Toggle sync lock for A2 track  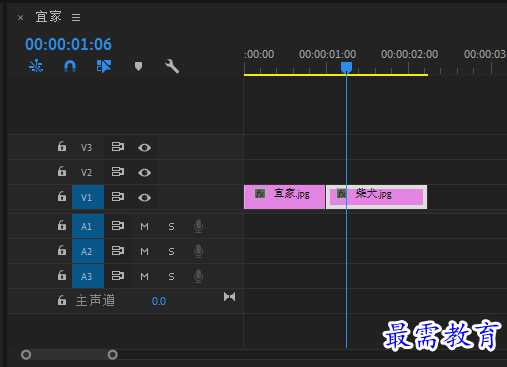tap(118, 251)
